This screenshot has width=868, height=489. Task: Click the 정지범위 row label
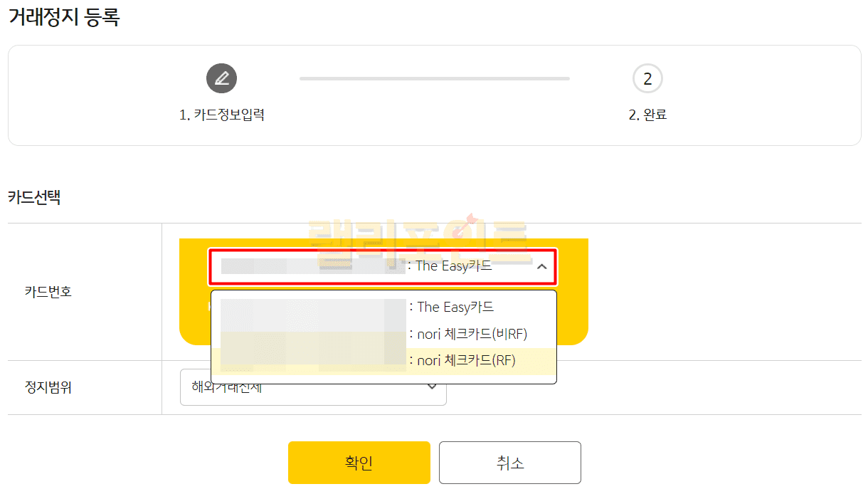tap(48, 388)
